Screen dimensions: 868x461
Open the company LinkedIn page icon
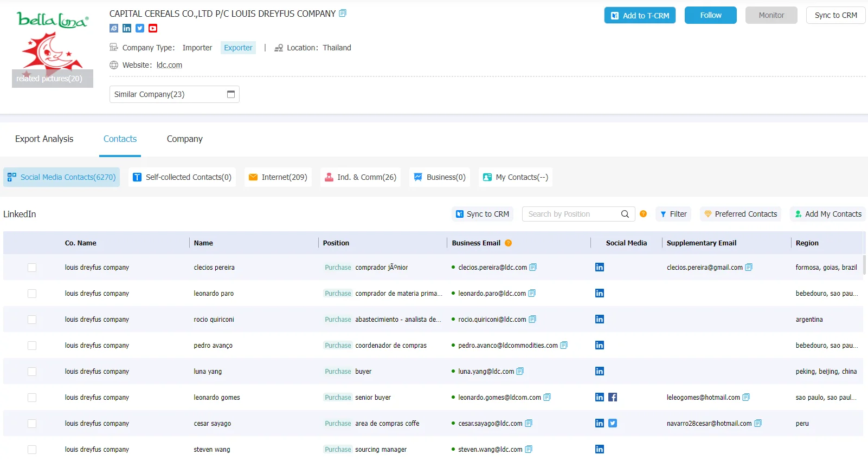coord(127,28)
